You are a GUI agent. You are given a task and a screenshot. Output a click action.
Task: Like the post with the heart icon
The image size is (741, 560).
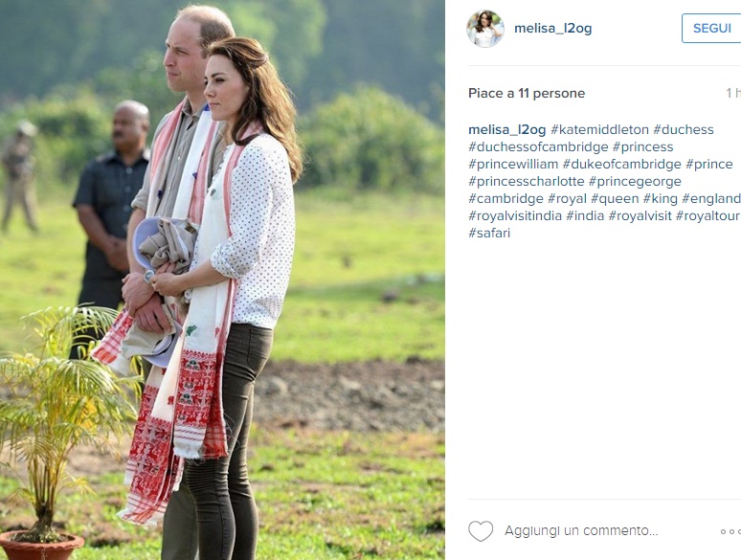481,531
